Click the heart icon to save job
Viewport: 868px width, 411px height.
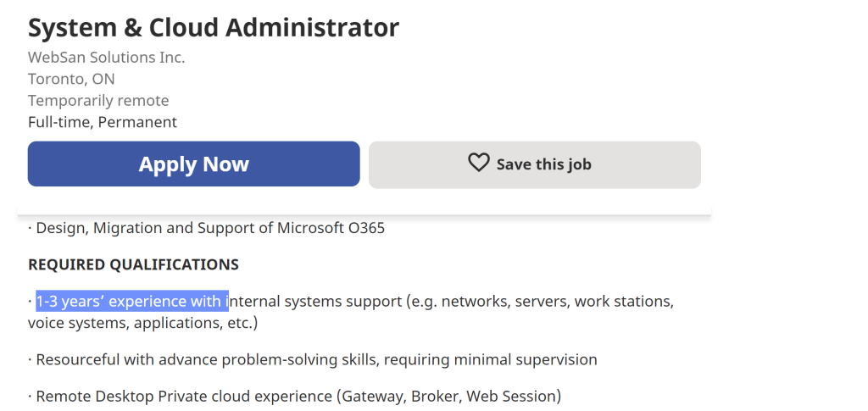[479, 164]
